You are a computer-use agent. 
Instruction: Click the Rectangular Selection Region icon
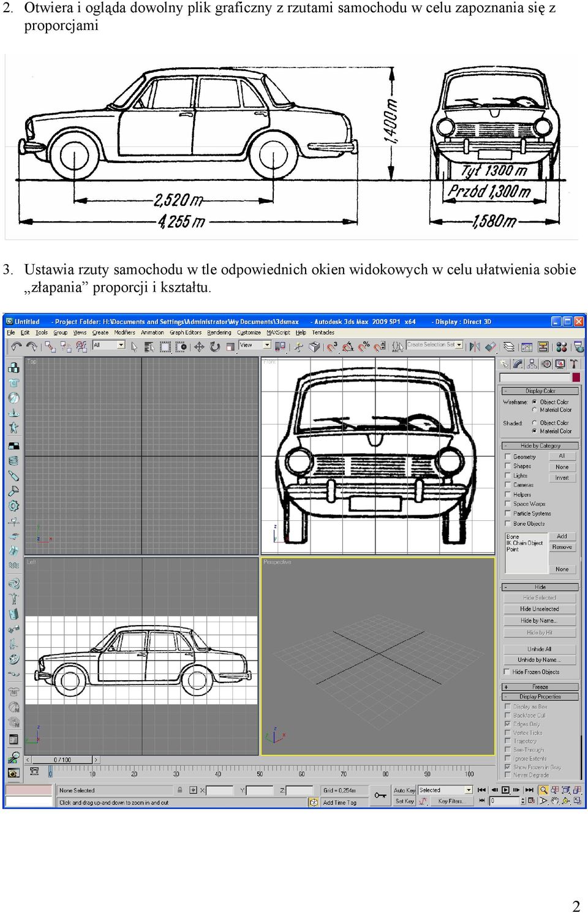[165, 347]
